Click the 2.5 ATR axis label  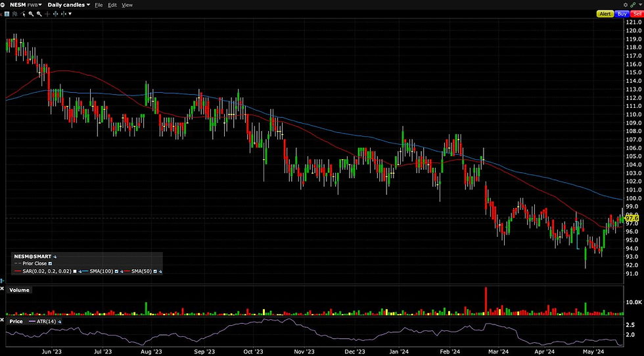630,325
